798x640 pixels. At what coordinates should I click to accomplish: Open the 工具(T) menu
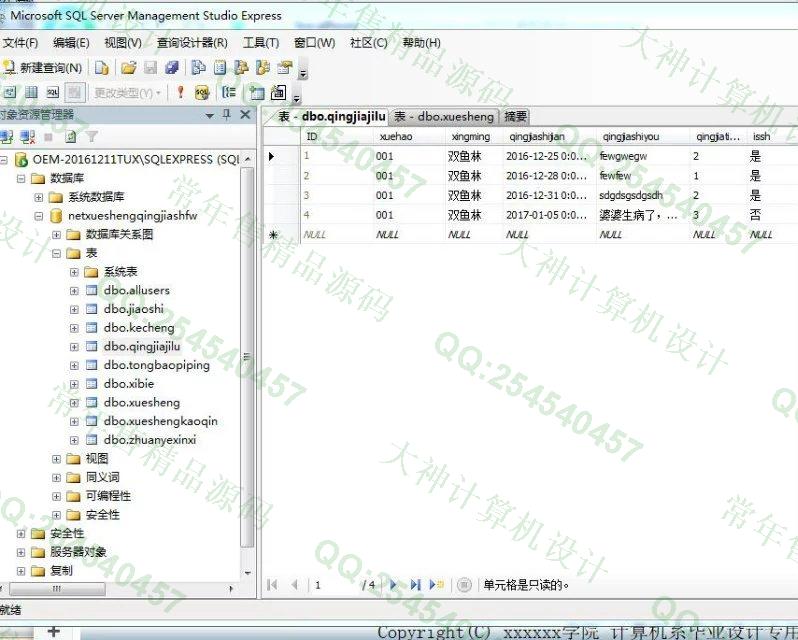(261, 43)
